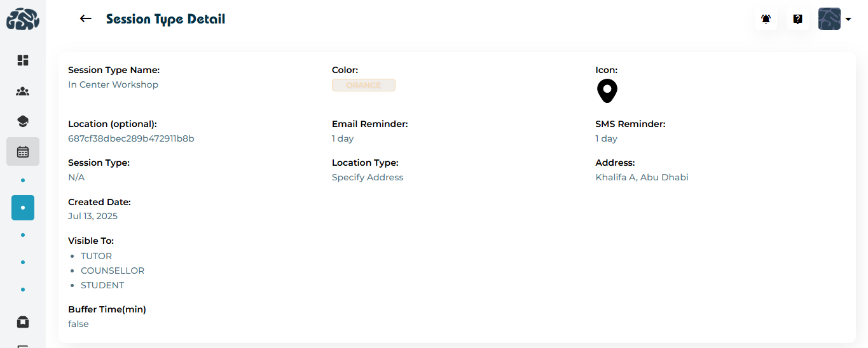The height and width of the screenshot is (348, 868).
Task: Expand the profile dropdown arrow
Action: pyautogui.click(x=848, y=20)
